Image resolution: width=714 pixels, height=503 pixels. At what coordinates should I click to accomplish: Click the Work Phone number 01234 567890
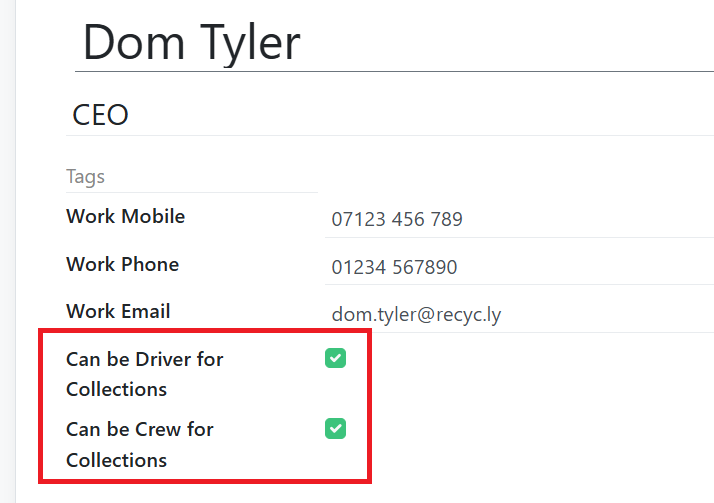pos(395,267)
